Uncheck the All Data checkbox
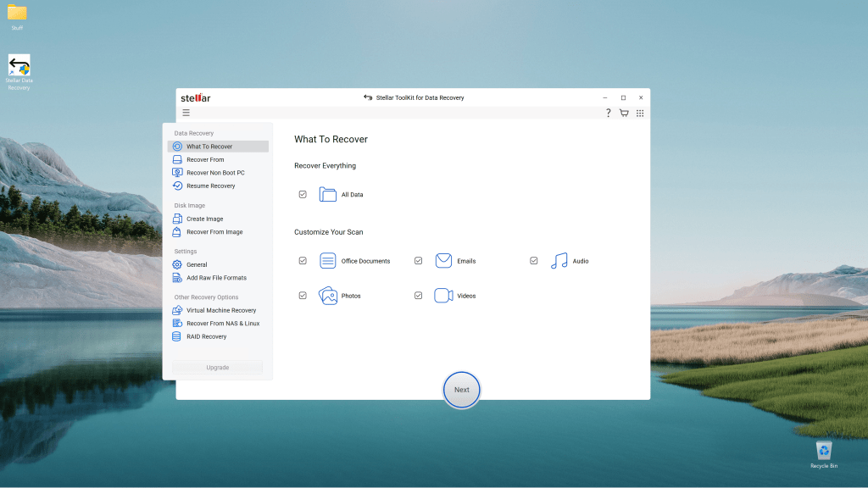868x488 pixels. [303, 195]
